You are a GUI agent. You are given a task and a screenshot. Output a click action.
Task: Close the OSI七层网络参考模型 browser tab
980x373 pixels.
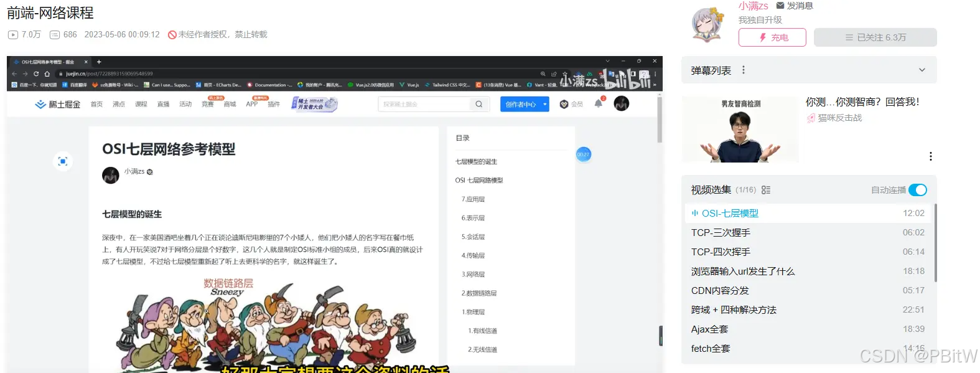point(86,62)
